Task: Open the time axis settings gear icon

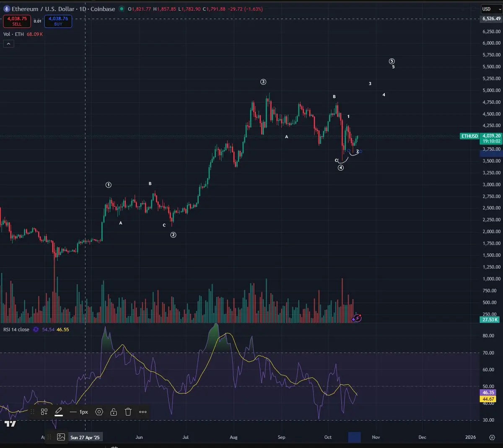Action: (x=492, y=437)
